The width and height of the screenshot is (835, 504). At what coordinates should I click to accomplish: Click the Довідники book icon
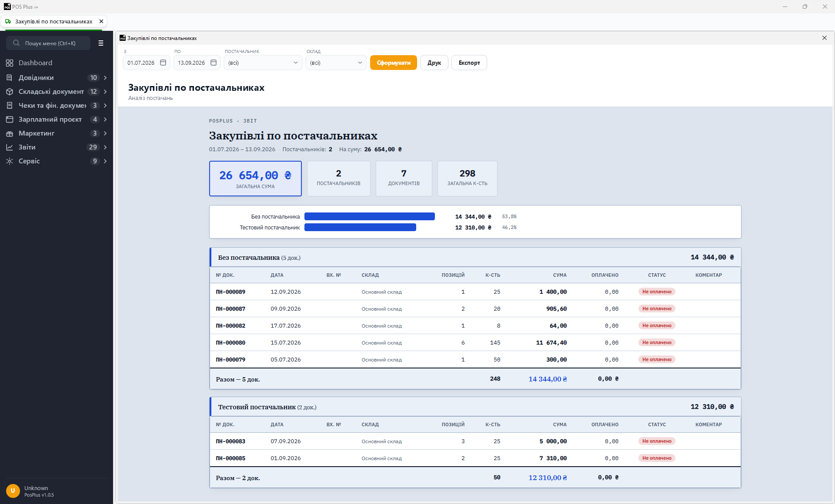click(x=10, y=78)
